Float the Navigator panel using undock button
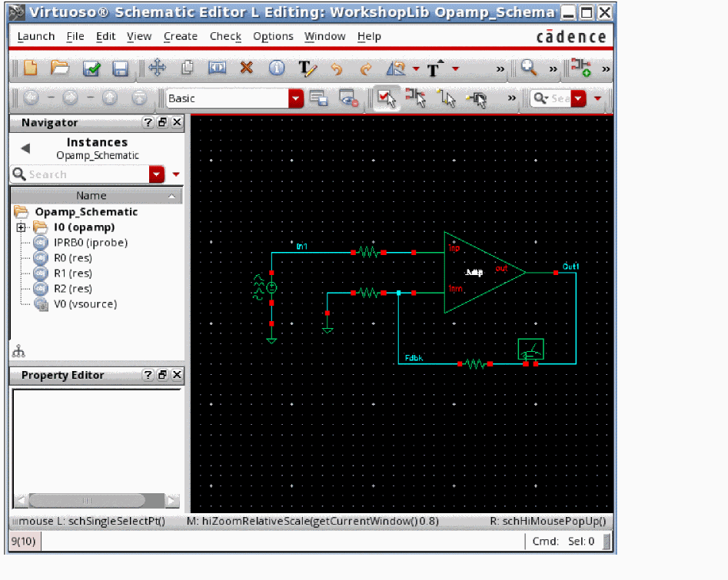The height and width of the screenshot is (580, 728). 162,123
